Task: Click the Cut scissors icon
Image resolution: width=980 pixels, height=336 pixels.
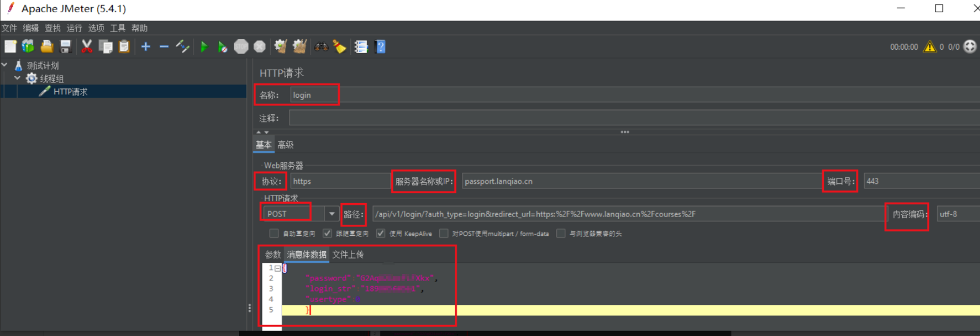Action: click(87, 47)
